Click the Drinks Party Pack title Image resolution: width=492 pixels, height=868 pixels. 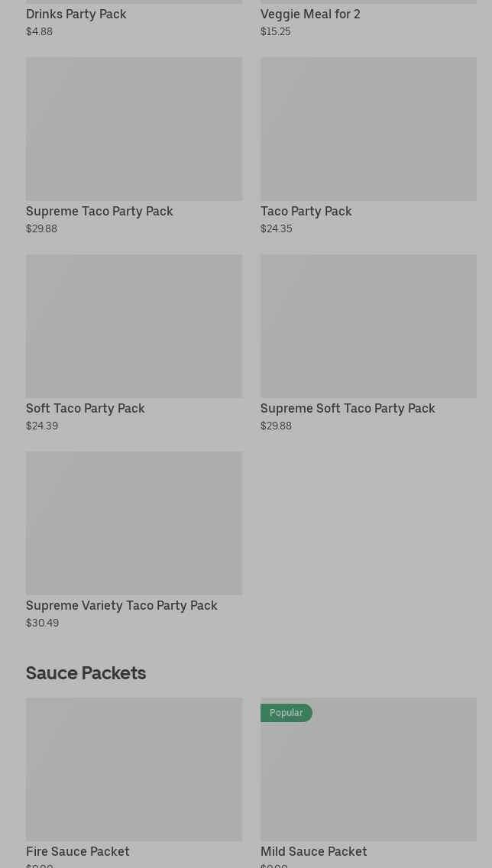76,14
